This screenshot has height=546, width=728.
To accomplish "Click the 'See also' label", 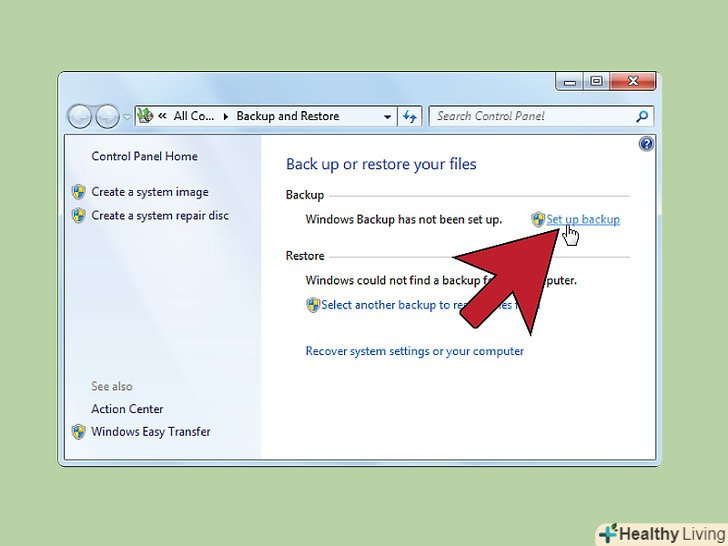I will tap(112, 386).
